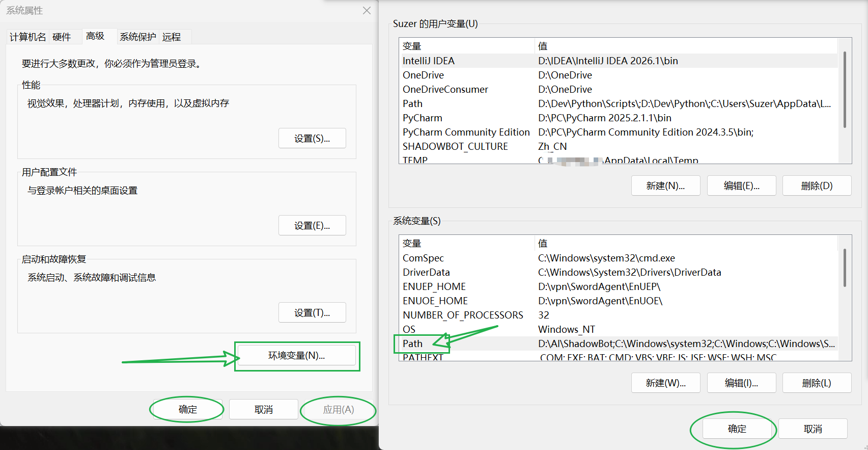The image size is (868, 450).
Task: Open the 远程 tab
Action: [172, 37]
